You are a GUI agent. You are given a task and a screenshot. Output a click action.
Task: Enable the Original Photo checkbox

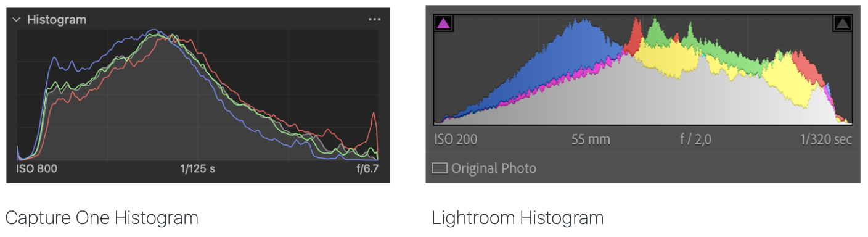click(x=439, y=168)
